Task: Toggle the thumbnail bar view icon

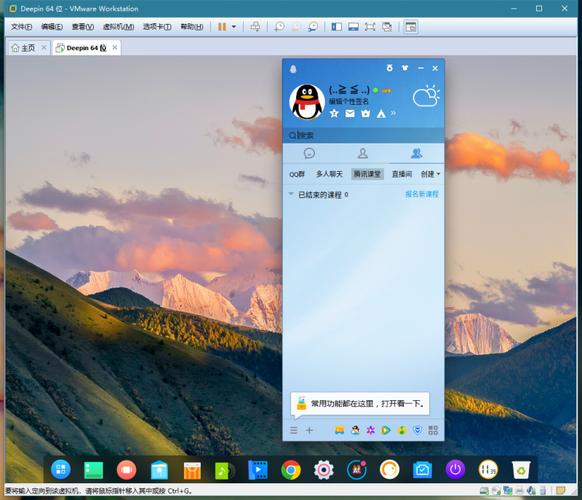Action: [x=353, y=27]
